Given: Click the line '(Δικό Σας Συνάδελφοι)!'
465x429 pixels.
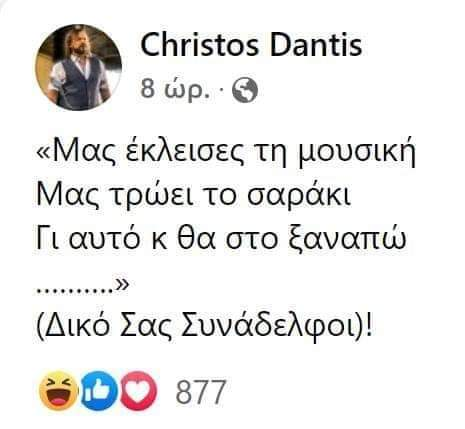Looking at the screenshot, I should 204,325.
